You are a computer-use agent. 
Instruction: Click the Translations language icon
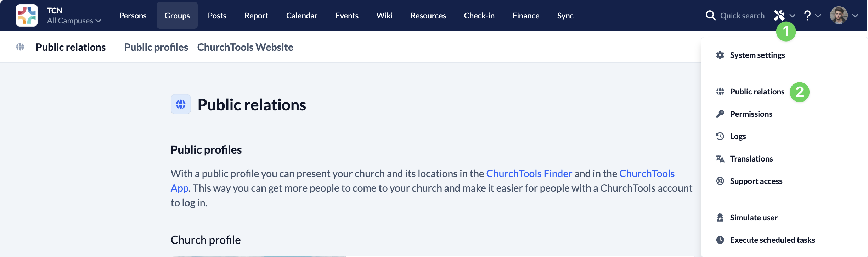(720, 159)
